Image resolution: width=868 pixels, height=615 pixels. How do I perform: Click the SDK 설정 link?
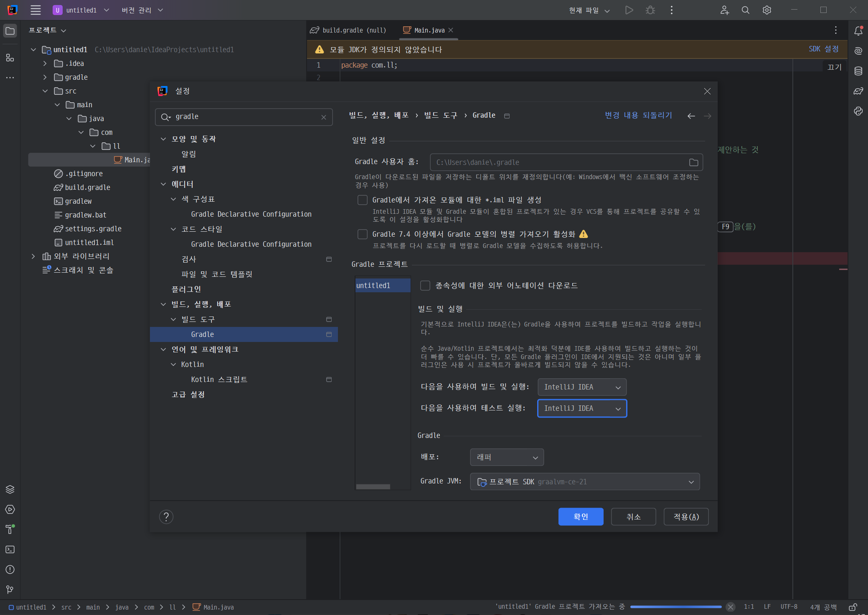[824, 49]
